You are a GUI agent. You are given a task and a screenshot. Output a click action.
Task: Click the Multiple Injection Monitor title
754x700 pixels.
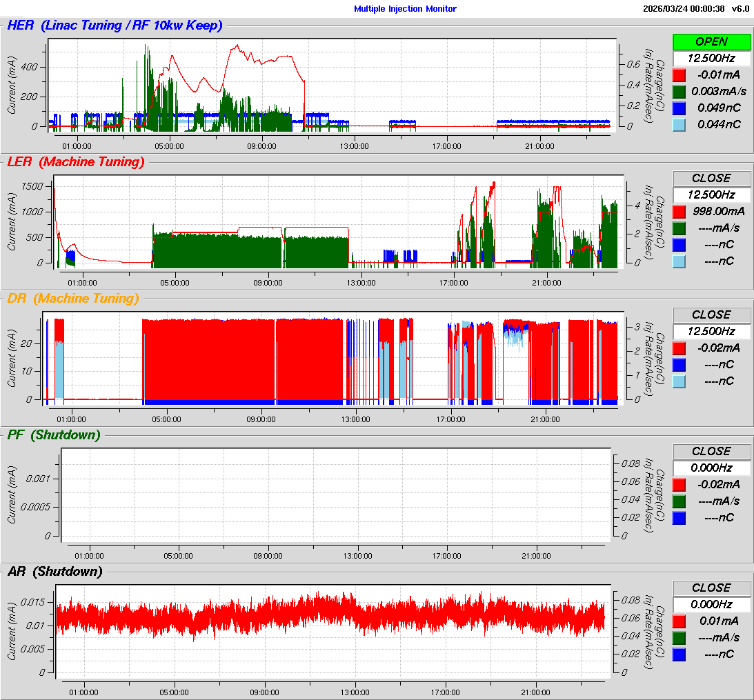pos(405,8)
